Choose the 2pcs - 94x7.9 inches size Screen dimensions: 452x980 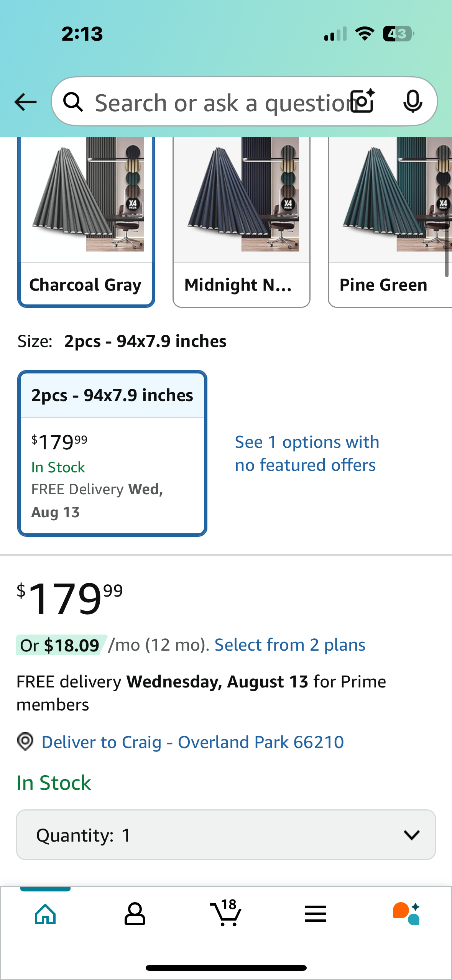click(x=112, y=453)
